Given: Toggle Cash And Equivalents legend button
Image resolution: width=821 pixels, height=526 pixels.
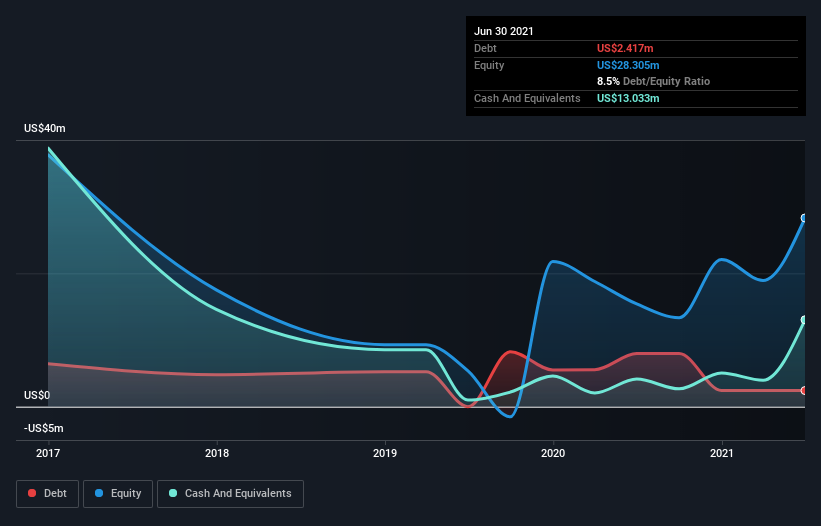Looking at the screenshot, I should click(230, 494).
